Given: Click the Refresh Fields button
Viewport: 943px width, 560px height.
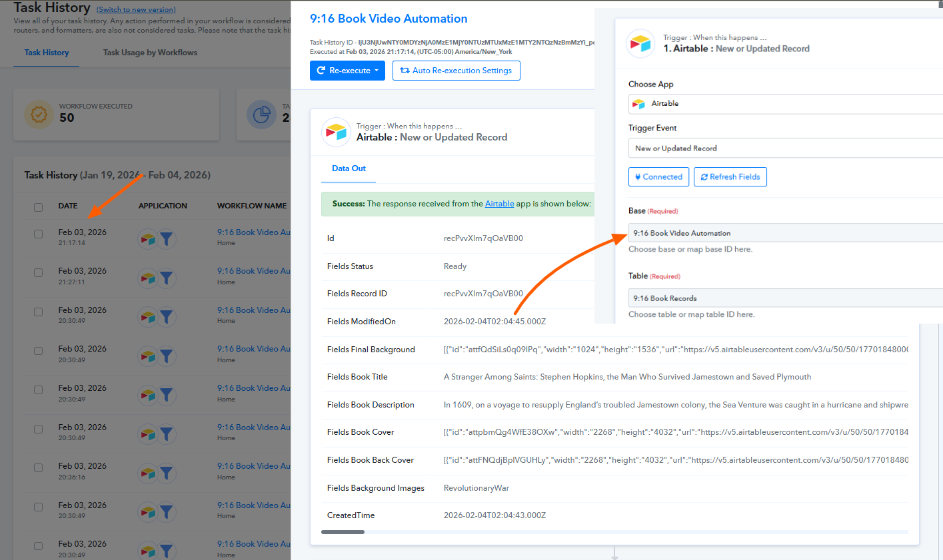Looking at the screenshot, I should (x=730, y=177).
